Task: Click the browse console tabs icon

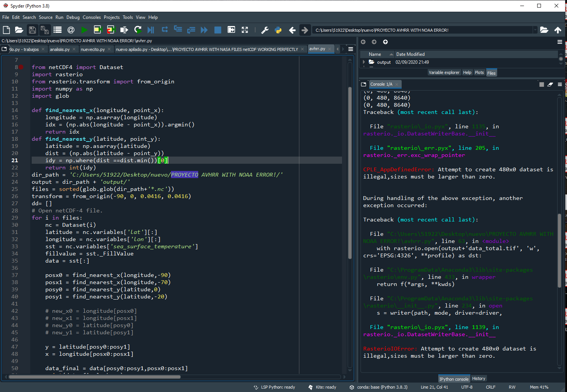Action: [x=364, y=85]
